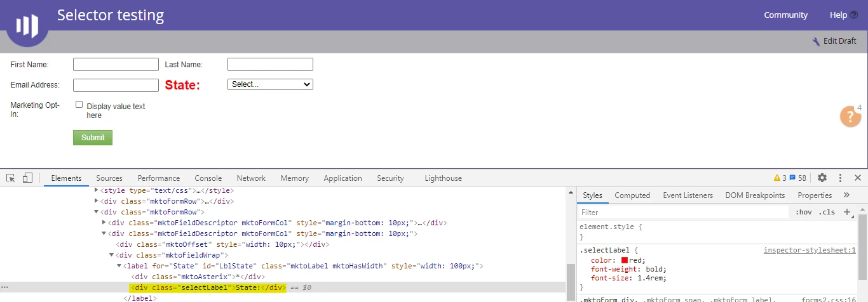Screen dimensions: 868x302
Task: Open DevTools settings gear
Action: (822, 178)
